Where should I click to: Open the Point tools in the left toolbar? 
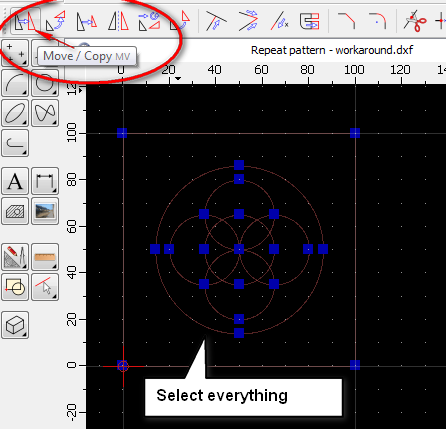point(15,53)
